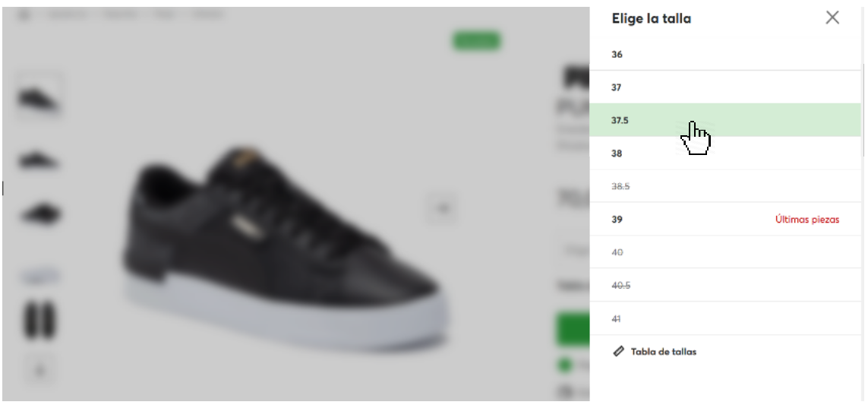Select size 37
Image resolution: width=868 pixels, height=405 pixels.
[x=725, y=87]
